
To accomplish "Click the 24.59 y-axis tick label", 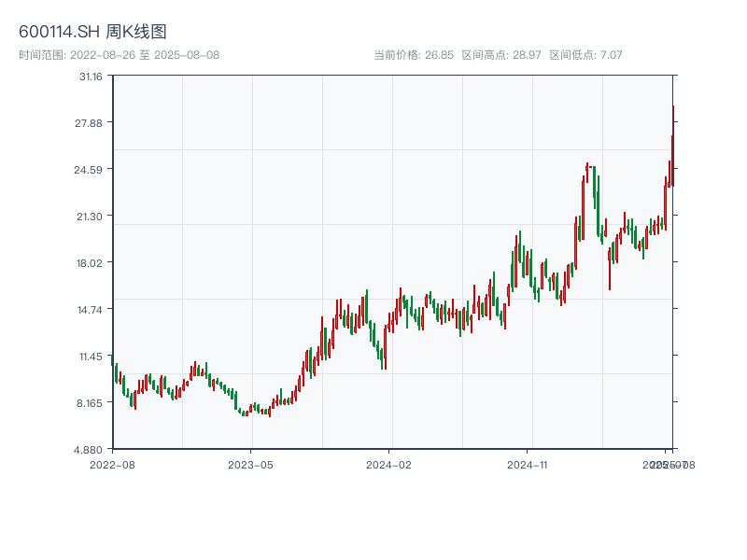I will pyautogui.click(x=90, y=169).
